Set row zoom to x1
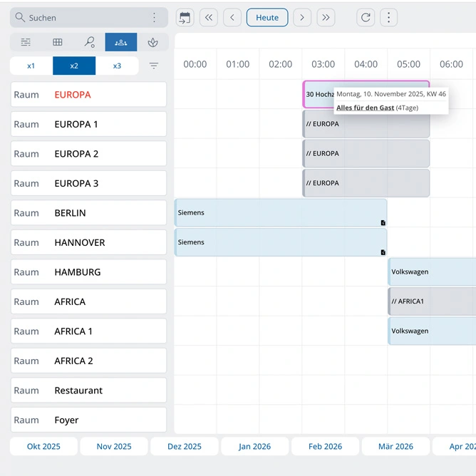The image size is (476, 476). (31, 66)
